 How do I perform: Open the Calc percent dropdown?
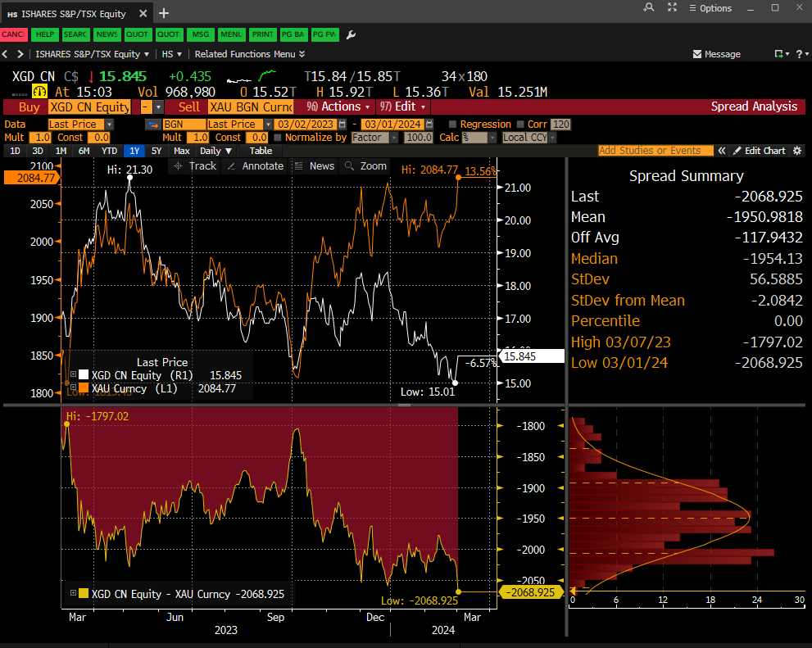[x=492, y=138]
